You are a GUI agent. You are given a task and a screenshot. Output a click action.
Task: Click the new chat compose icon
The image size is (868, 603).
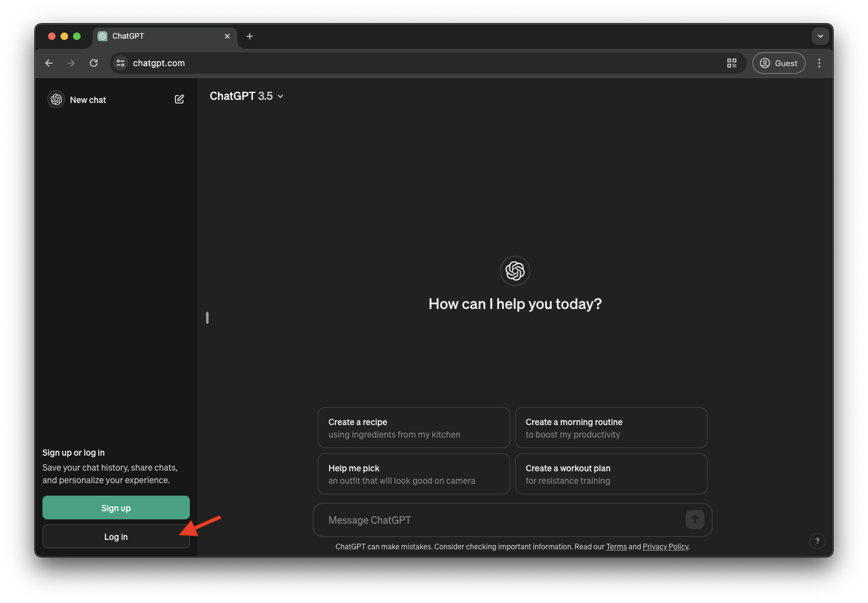(x=179, y=99)
